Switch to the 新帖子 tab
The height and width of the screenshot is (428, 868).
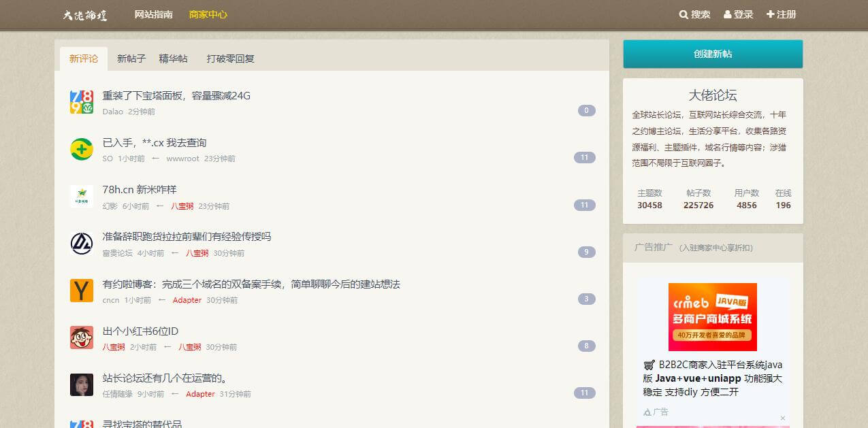tap(131, 59)
